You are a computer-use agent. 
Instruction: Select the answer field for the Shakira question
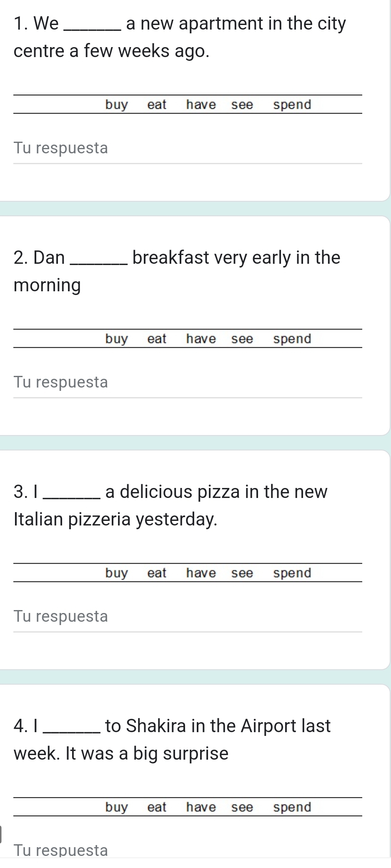click(188, 850)
